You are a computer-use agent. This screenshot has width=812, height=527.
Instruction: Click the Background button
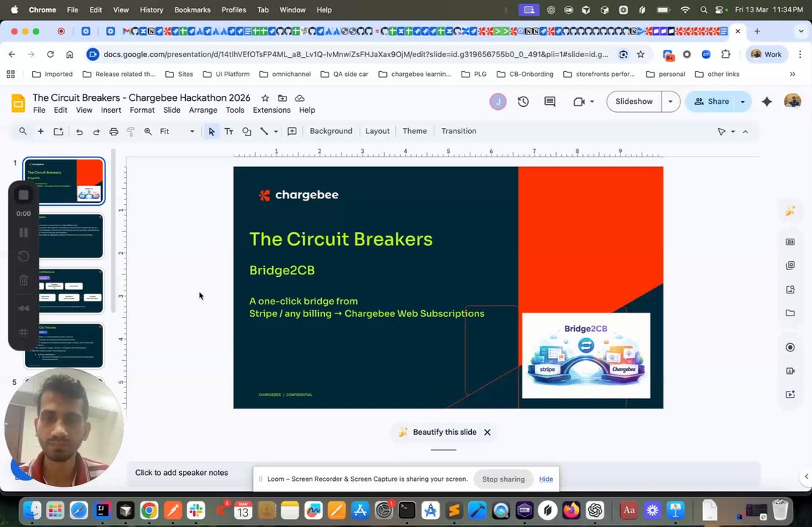point(331,131)
